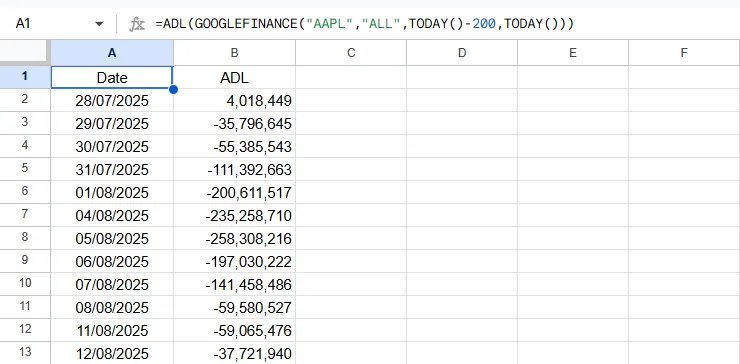
Task: Select row 9 header
Action: pos(25,261)
